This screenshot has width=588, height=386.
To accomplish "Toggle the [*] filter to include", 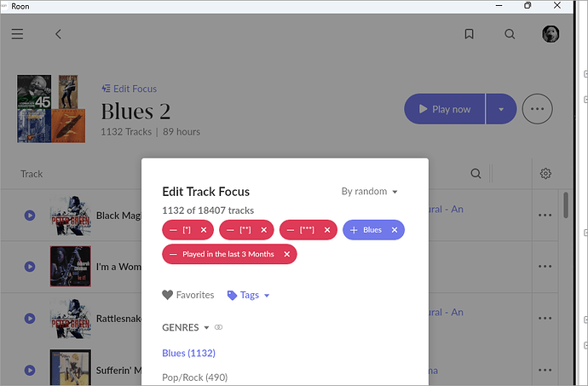I will point(173,230).
